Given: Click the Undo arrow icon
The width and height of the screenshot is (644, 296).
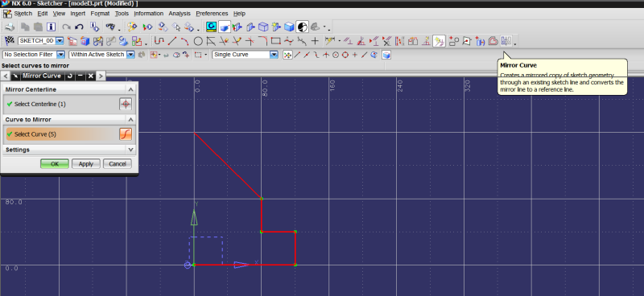Looking at the screenshot, I should point(79,27).
